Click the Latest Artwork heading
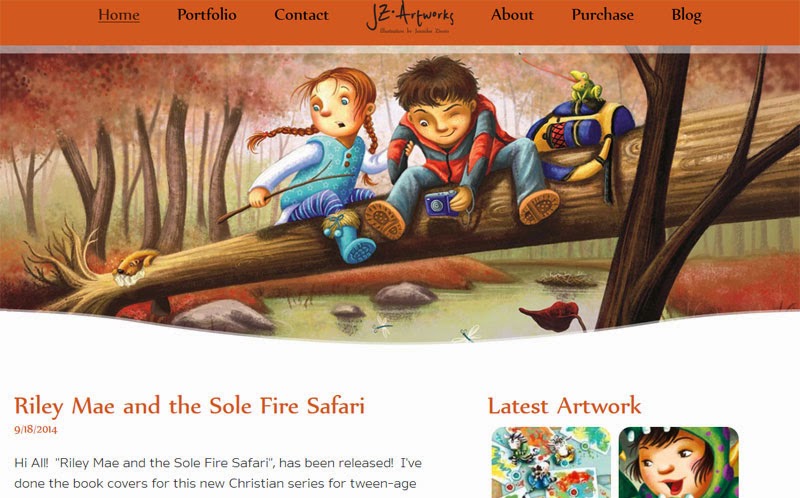The width and height of the screenshot is (800, 498). 564,406
